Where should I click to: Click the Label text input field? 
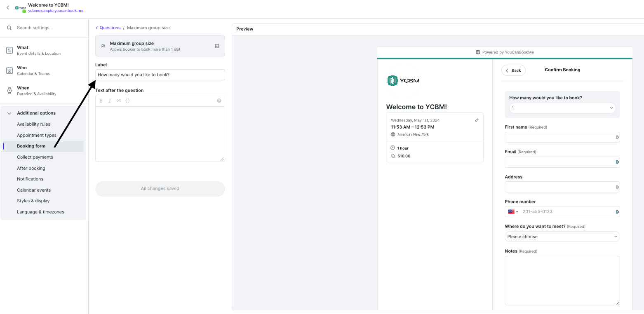[x=160, y=75]
